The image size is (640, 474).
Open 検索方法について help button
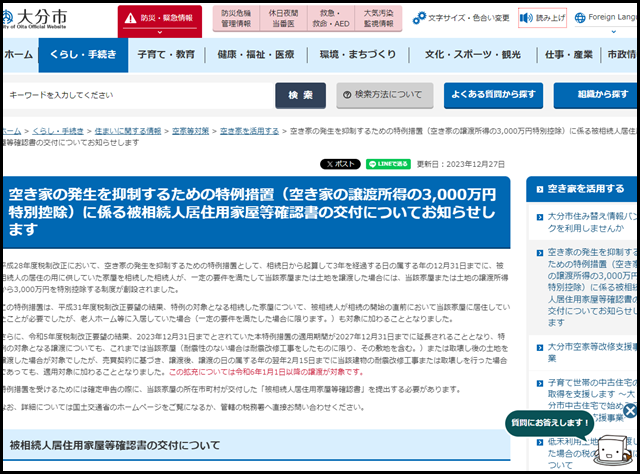(384, 96)
